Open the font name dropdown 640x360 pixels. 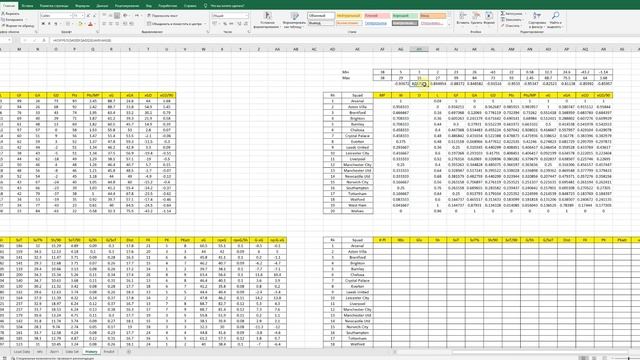[x=70, y=16]
